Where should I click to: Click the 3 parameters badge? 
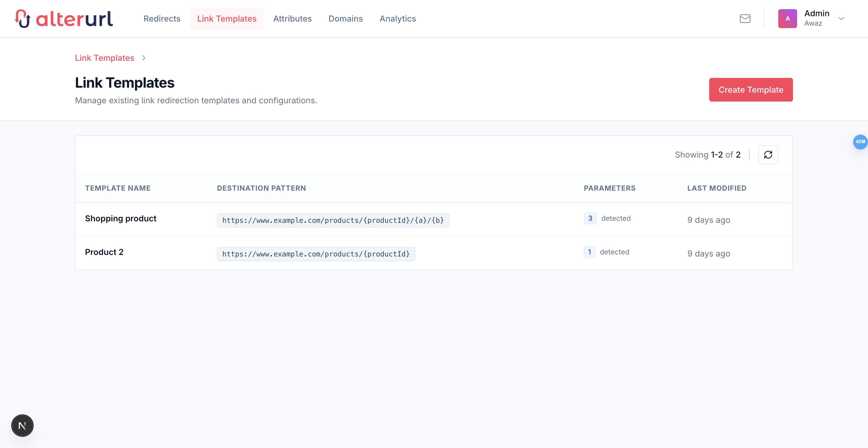coord(590,218)
